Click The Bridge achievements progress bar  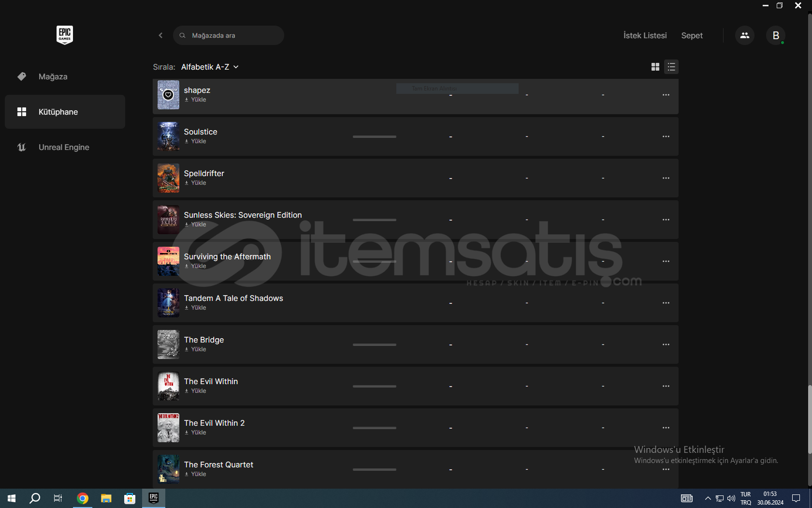[x=375, y=344]
